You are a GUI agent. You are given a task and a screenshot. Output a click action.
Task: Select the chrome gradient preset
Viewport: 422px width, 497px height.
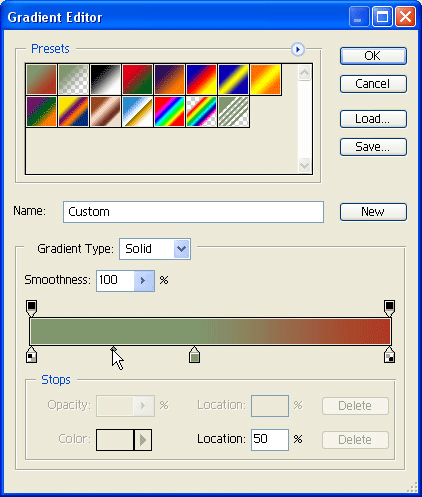(137, 112)
